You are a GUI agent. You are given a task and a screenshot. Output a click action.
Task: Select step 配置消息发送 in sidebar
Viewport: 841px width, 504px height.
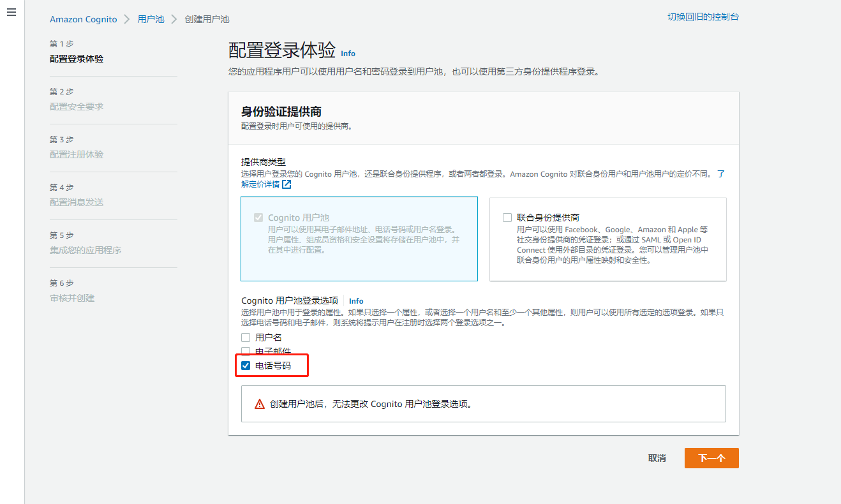(x=77, y=202)
